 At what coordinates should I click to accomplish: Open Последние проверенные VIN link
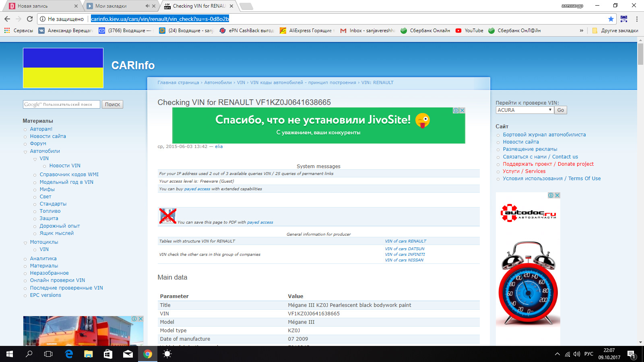[x=66, y=288]
